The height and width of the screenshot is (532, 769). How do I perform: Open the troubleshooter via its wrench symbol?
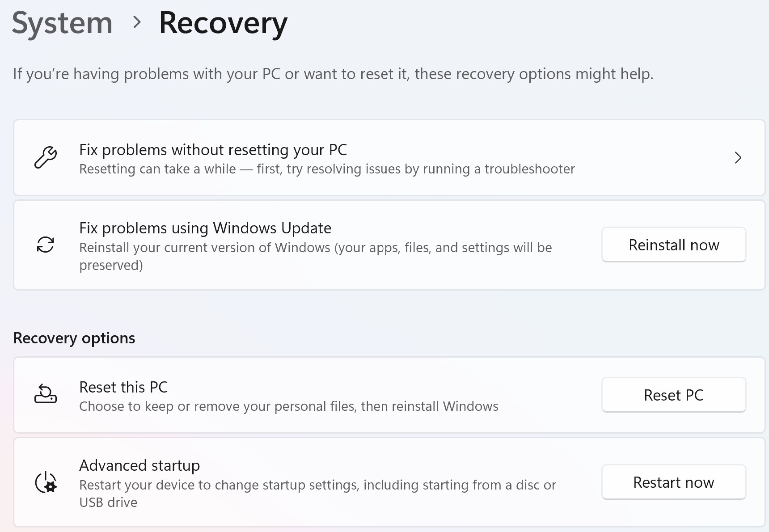click(x=46, y=158)
